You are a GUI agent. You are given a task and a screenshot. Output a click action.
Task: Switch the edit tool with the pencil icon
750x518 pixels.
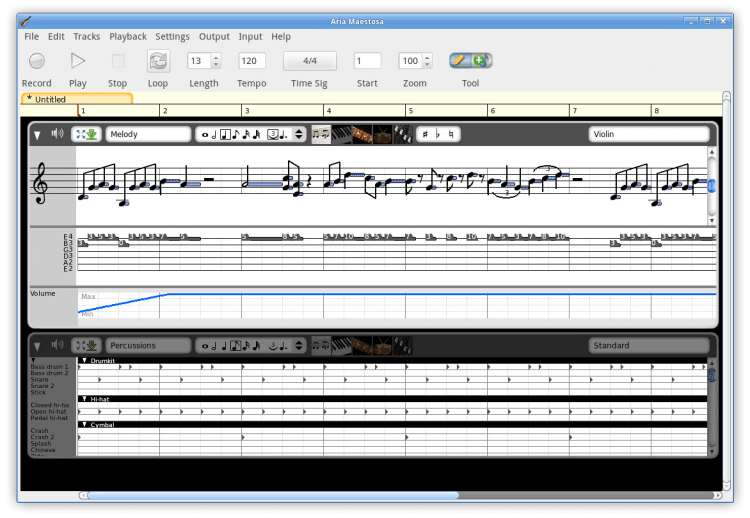[460, 61]
